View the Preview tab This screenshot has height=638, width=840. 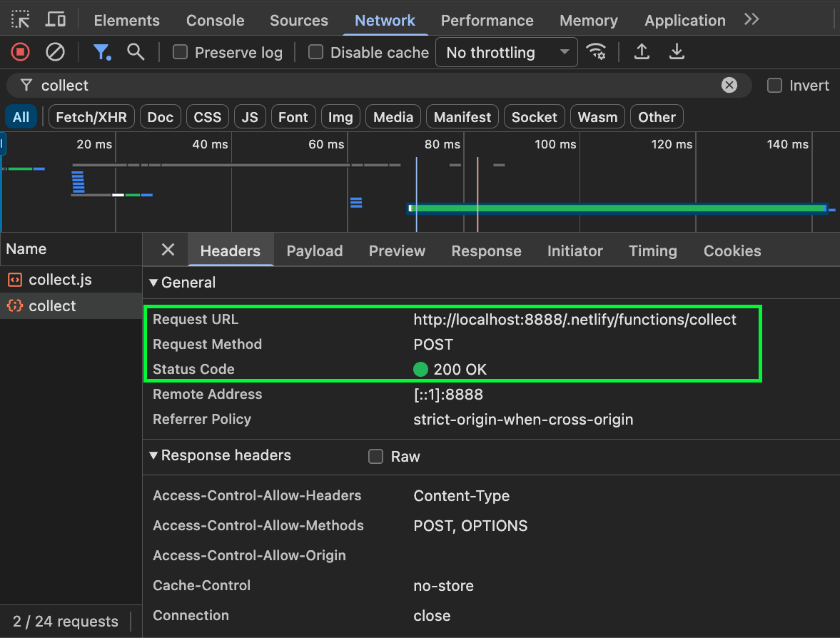pyautogui.click(x=397, y=250)
